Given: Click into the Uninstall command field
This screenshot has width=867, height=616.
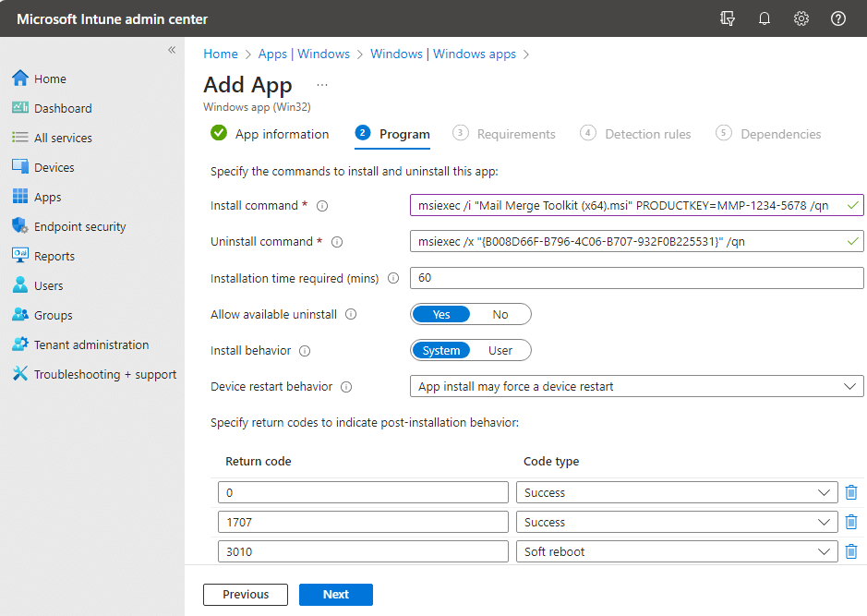Looking at the screenshot, I should point(636,242).
